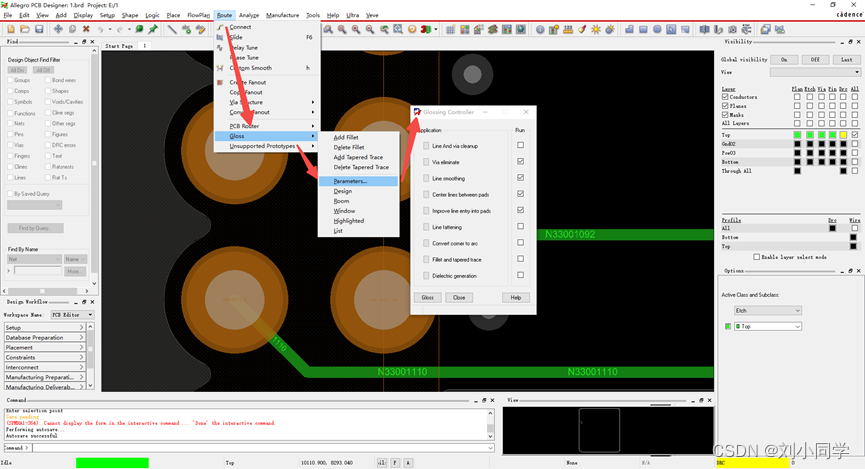Viewport: 865px width, 469px height.
Task: Click the first zoom magnifier icon
Action: point(327,29)
